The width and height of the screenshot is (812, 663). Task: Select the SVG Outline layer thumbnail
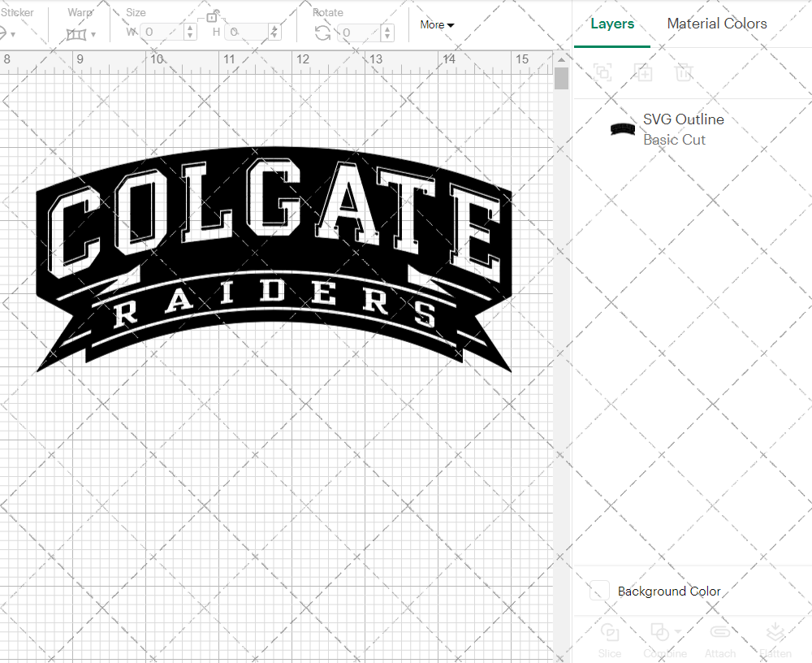tap(623, 128)
